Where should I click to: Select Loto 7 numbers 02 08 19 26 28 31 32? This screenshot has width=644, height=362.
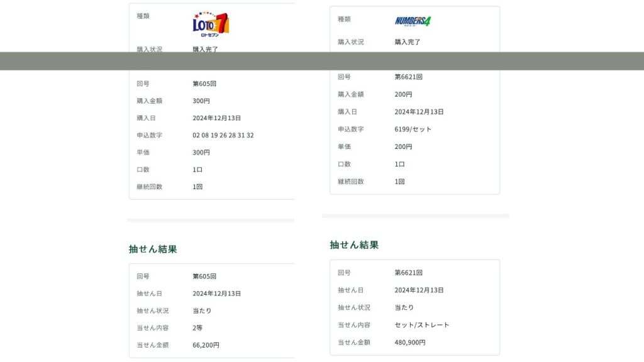point(223,135)
